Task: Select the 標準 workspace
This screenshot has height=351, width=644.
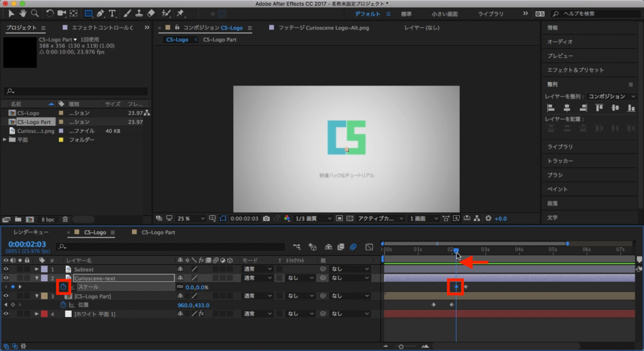Action: (406, 13)
